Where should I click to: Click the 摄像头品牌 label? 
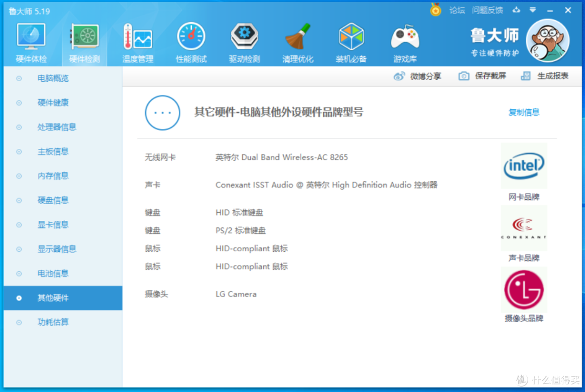pos(524,318)
